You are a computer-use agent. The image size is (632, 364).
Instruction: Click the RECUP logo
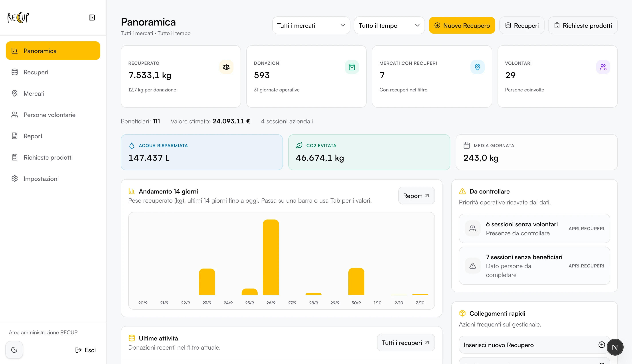click(18, 18)
